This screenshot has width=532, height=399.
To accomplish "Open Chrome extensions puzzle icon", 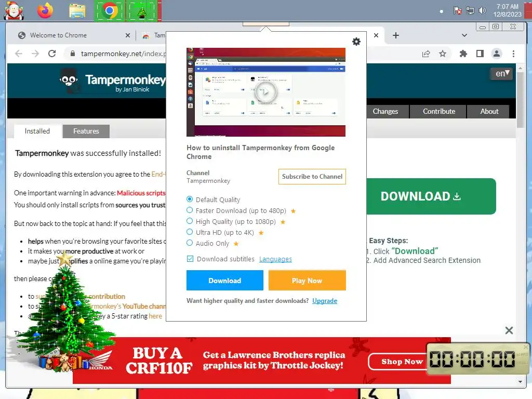I will pyautogui.click(x=463, y=54).
